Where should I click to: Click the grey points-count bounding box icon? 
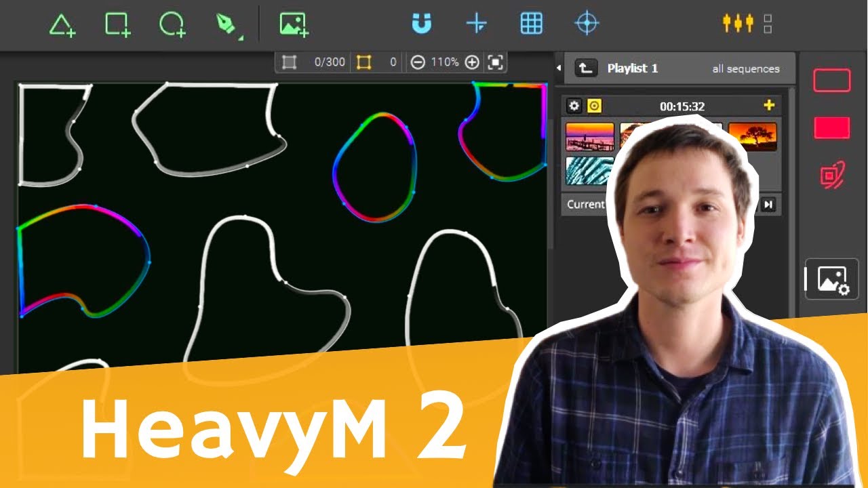point(290,62)
